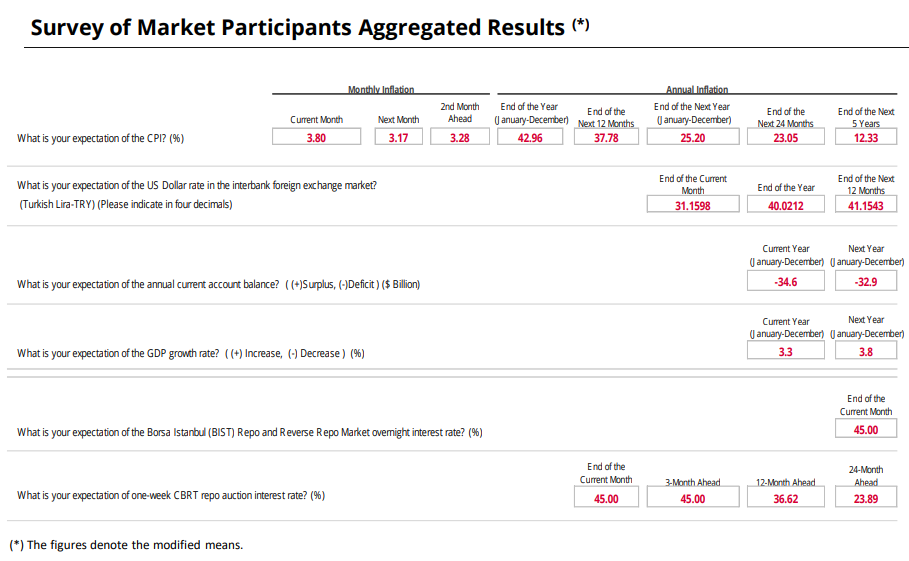Screen dimensions: 909x561
Task: Select End of the Year CPI 42.96
Action: tap(530, 138)
